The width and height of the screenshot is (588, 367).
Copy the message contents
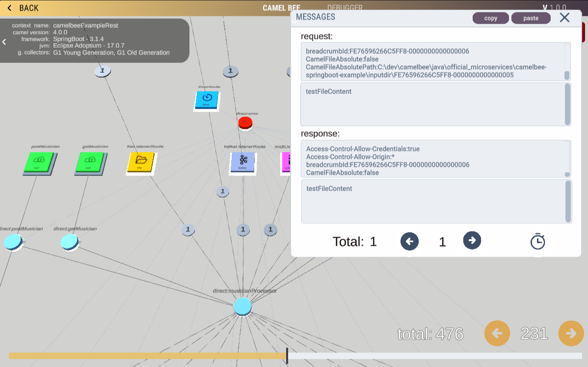click(490, 18)
